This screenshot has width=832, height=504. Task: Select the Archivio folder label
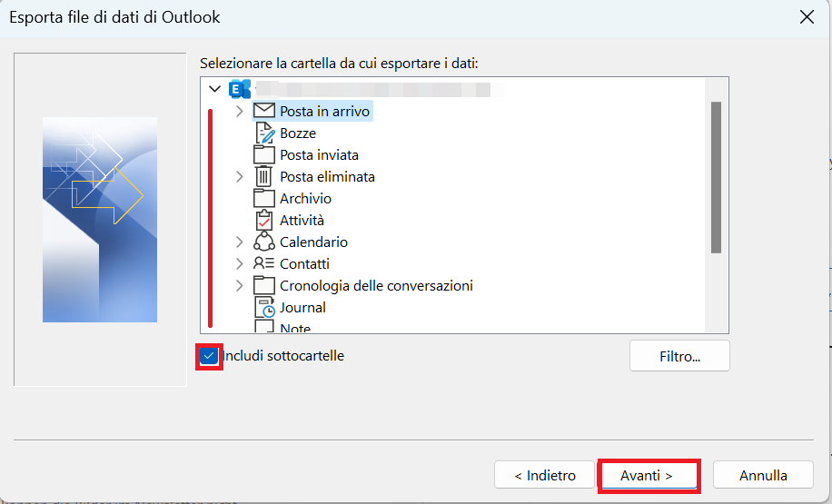[x=305, y=198]
